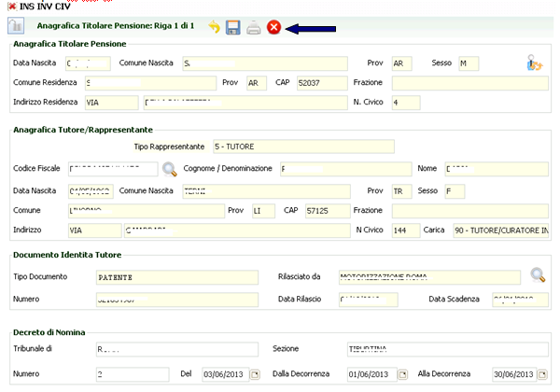Click the tutor Frazione field
The image size is (560, 392).
470,211
